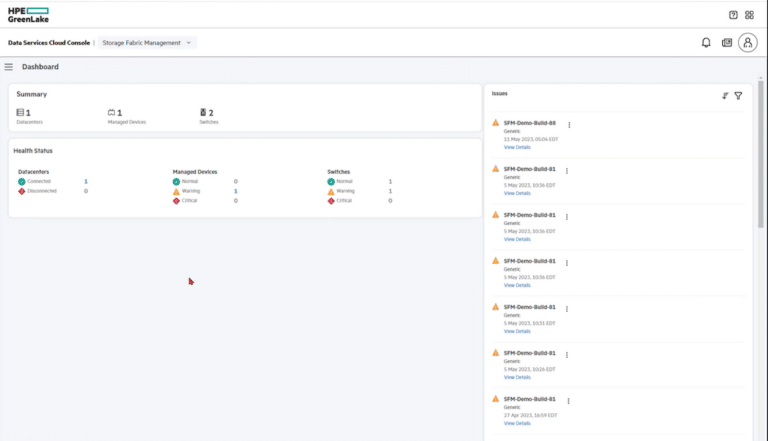Click the HPE GreenLake logo
The image size is (768, 441).
[x=28, y=15]
